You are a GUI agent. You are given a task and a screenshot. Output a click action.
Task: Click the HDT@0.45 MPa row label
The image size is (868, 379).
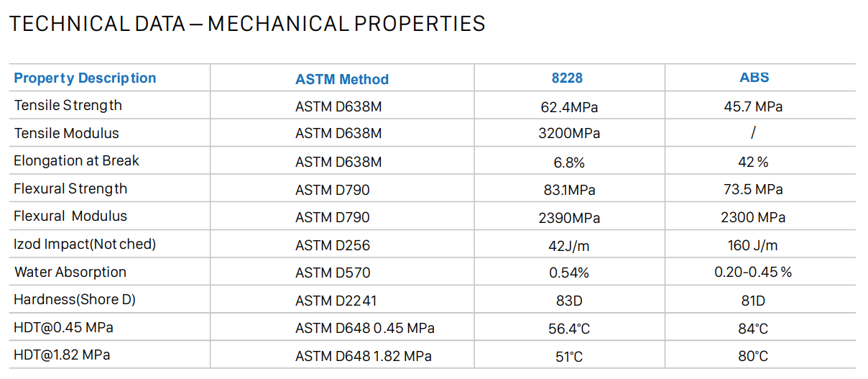tap(63, 328)
